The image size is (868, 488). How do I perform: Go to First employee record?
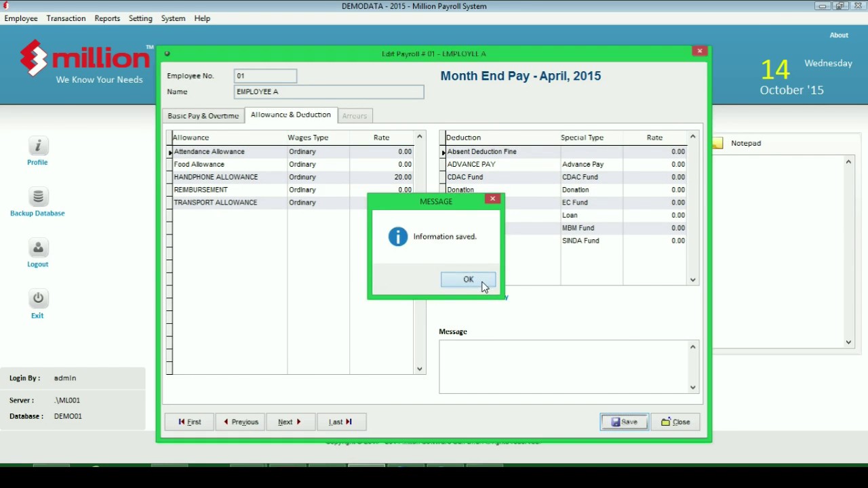point(189,422)
